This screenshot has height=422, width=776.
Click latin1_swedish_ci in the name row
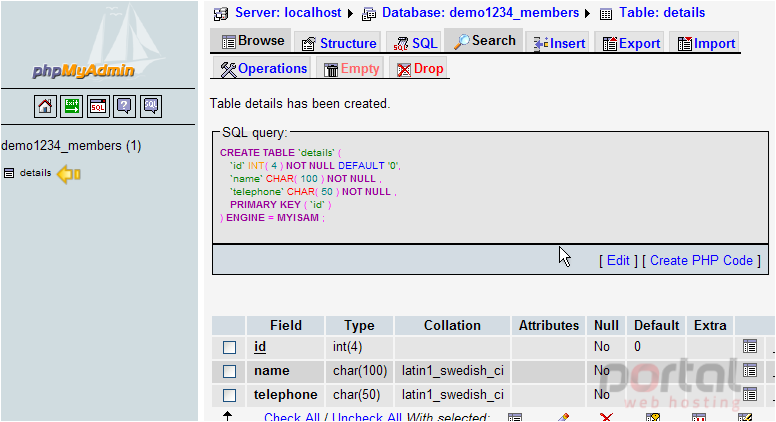tap(452, 371)
